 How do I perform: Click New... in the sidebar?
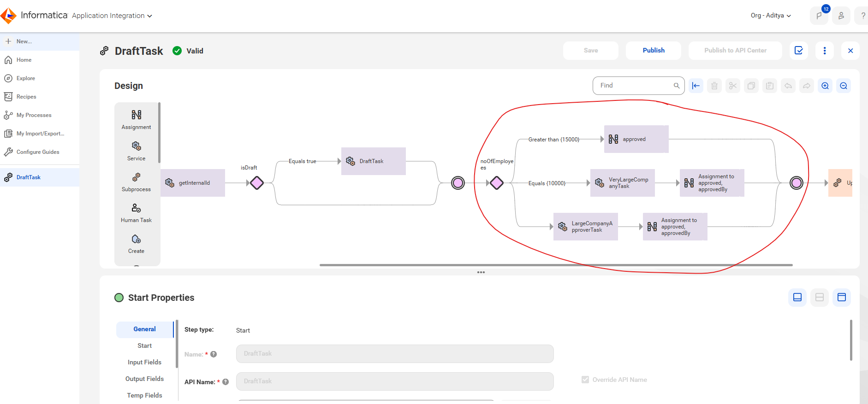40,41
